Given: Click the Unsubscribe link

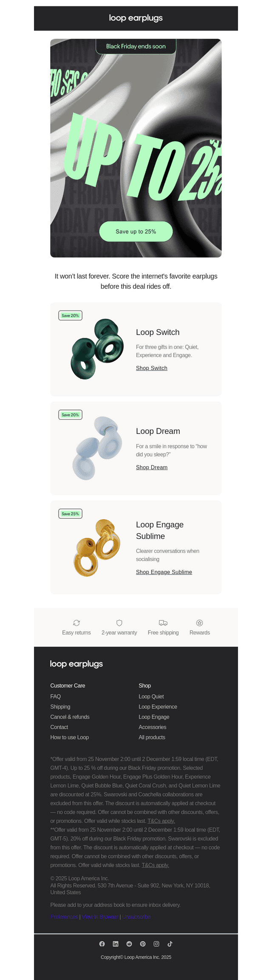Looking at the screenshot, I should point(136,917).
